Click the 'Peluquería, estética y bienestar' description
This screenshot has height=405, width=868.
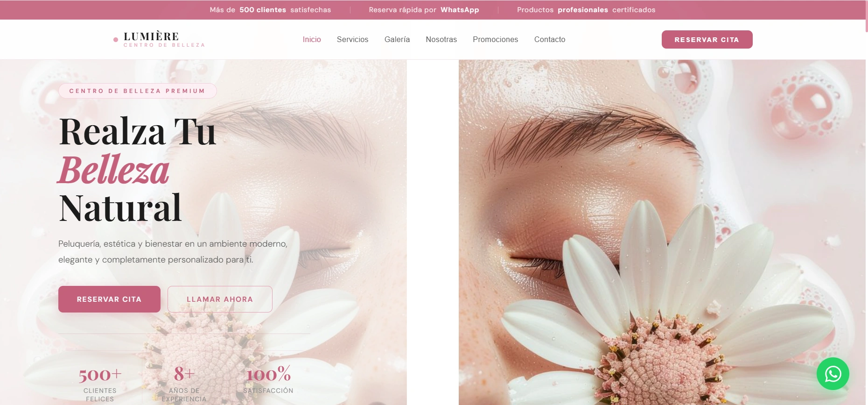(173, 252)
